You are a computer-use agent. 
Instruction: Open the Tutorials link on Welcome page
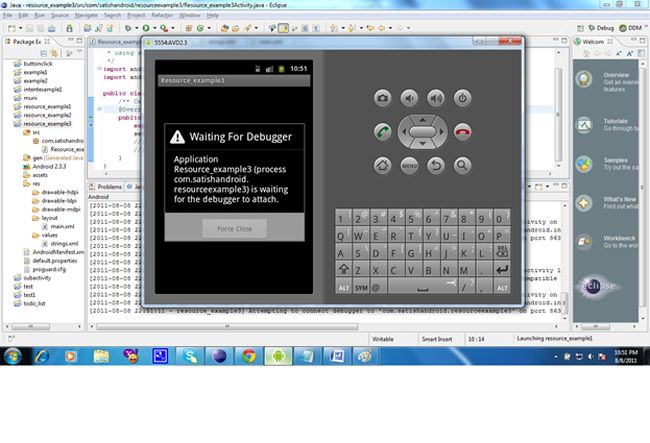616,121
